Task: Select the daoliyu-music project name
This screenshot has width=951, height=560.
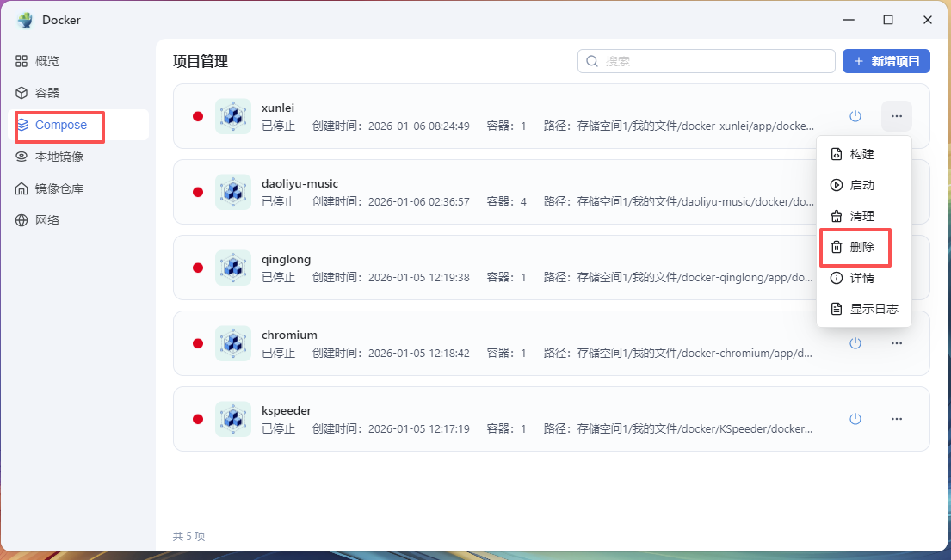Action: 300,183
